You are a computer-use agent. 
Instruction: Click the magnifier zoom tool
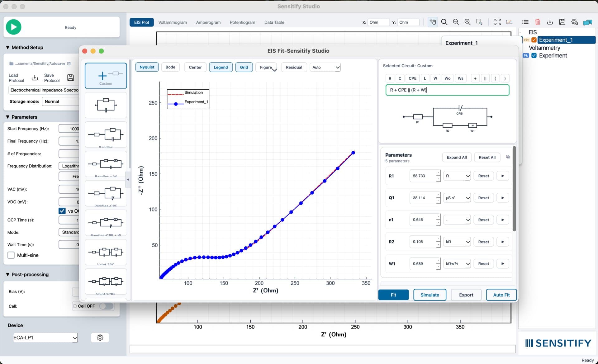pyautogui.click(x=444, y=22)
